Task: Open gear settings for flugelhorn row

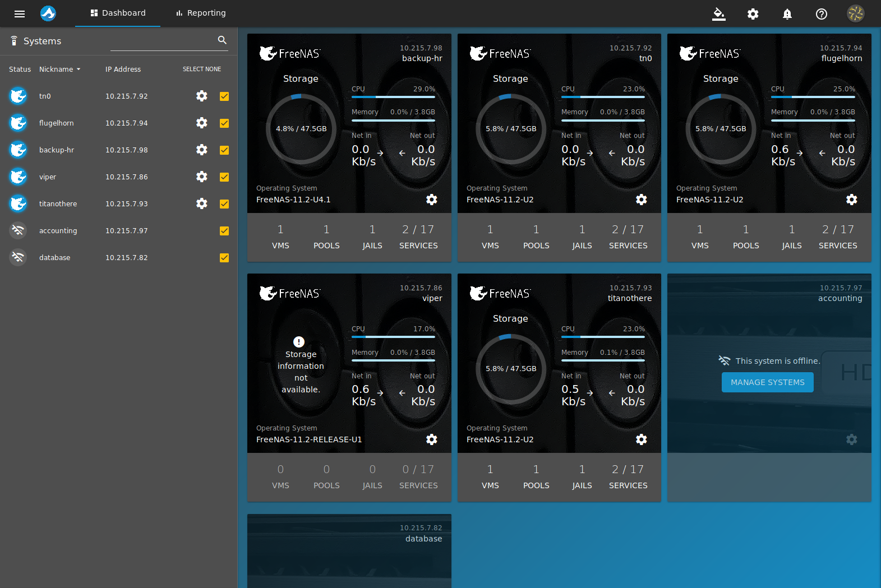Action: [202, 123]
